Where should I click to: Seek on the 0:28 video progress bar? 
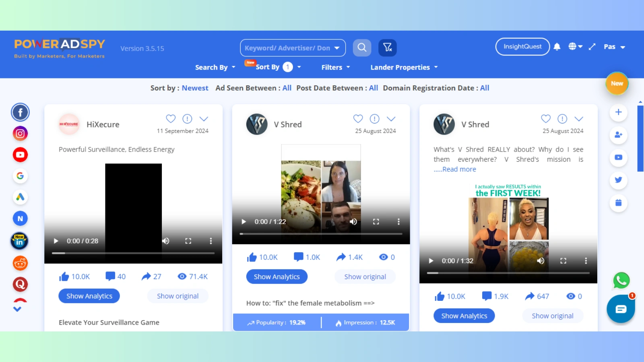[x=133, y=253]
